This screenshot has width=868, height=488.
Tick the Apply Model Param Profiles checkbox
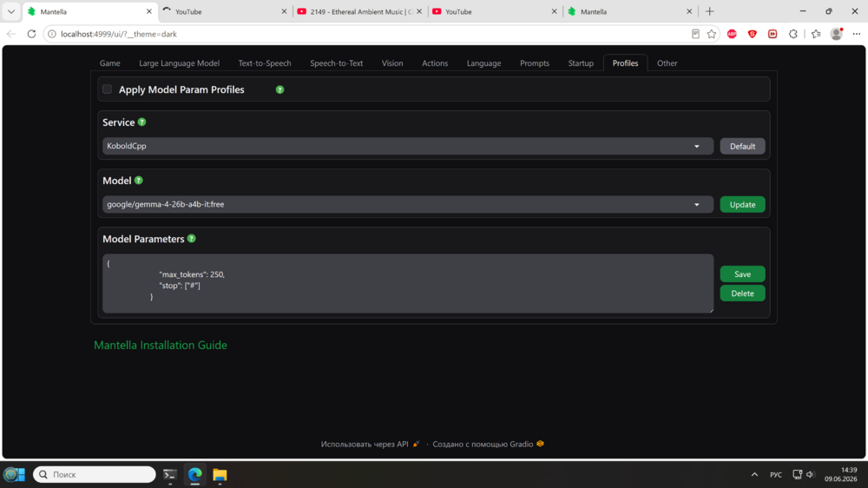click(x=108, y=89)
